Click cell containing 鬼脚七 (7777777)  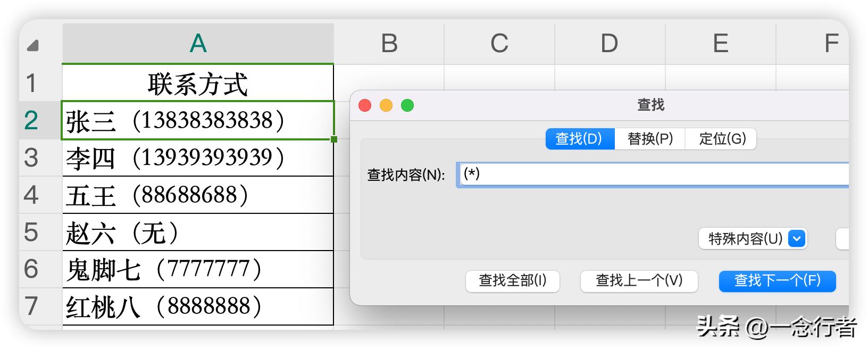click(197, 269)
